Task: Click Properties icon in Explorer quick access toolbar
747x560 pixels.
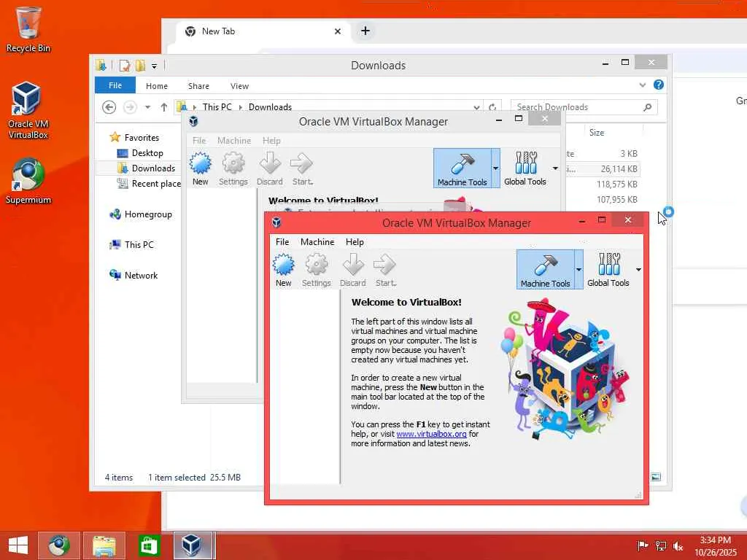Action: tap(125, 65)
